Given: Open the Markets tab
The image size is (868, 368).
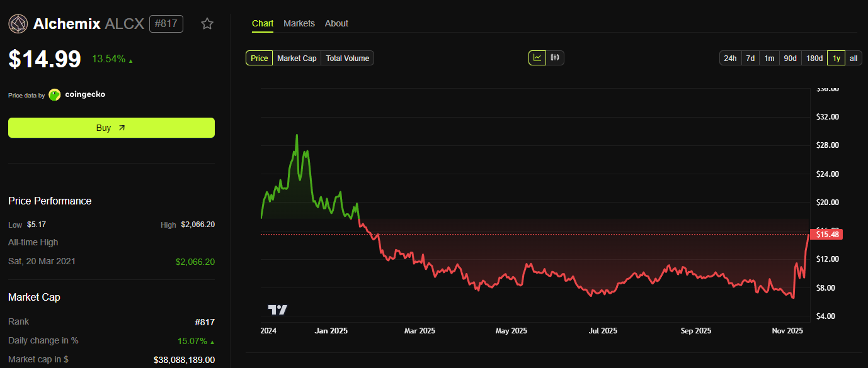Looking at the screenshot, I should 299,23.
